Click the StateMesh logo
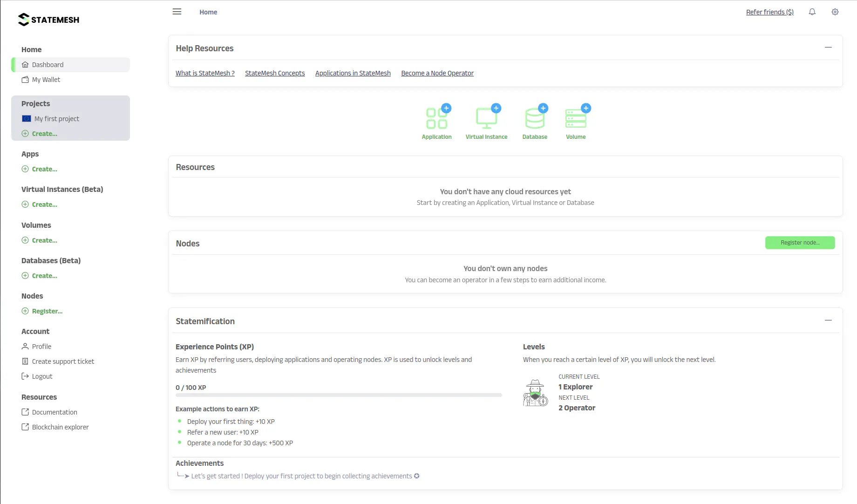Screen dimensions: 857x504 [48, 20]
